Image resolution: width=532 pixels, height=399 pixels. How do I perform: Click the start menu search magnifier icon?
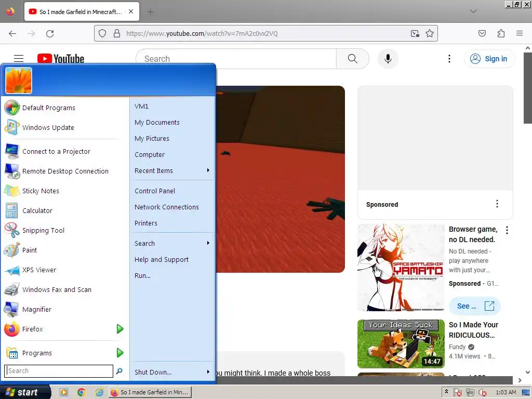119,371
